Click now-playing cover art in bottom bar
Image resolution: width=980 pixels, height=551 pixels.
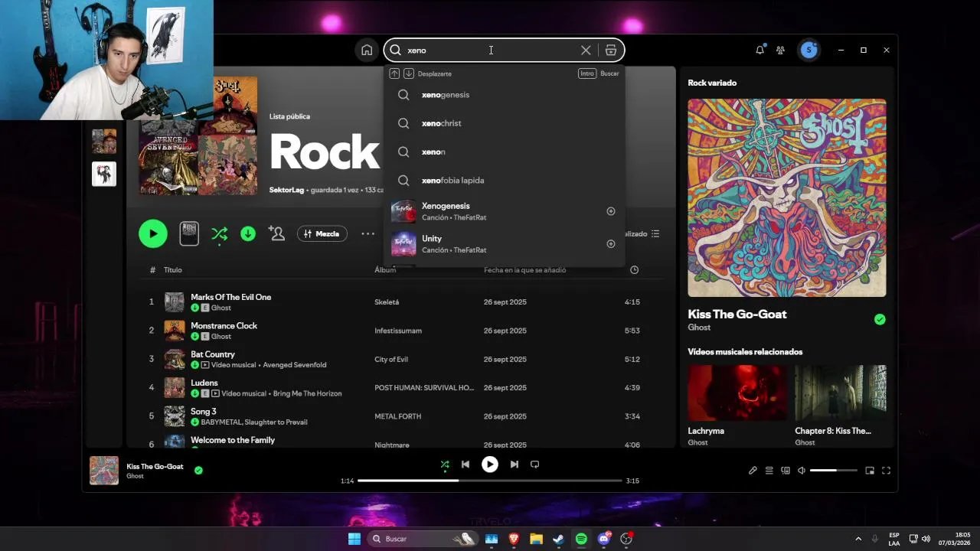104,471
